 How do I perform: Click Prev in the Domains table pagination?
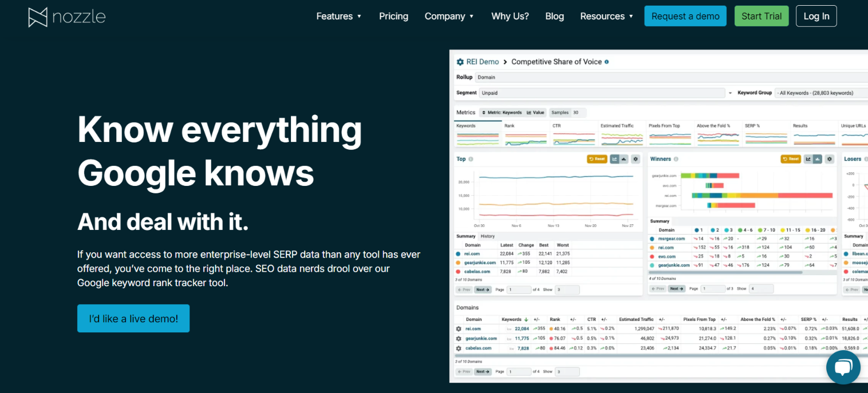pyautogui.click(x=464, y=372)
